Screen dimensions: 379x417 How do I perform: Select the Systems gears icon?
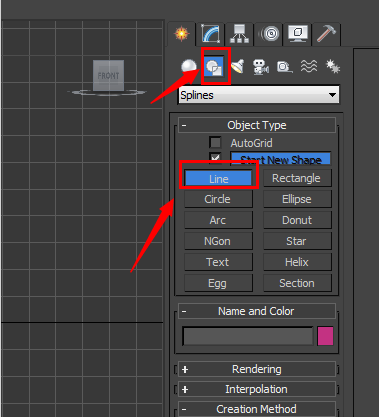(x=333, y=66)
